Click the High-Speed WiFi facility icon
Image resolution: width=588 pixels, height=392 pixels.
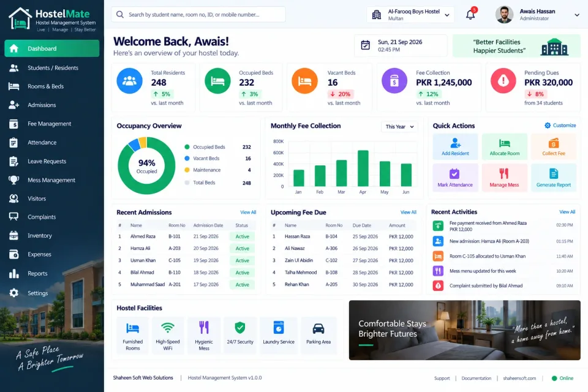point(168,328)
